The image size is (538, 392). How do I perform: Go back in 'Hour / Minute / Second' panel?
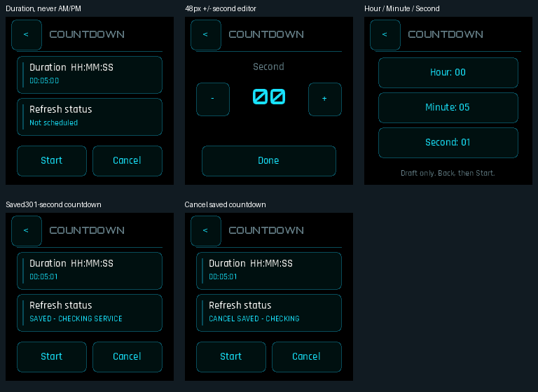[385, 35]
